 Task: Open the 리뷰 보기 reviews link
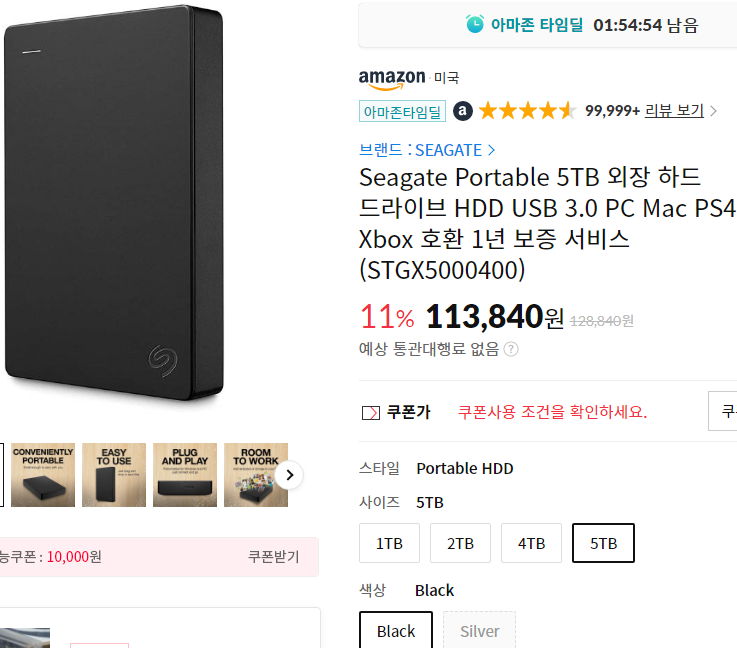tap(674, 111)
